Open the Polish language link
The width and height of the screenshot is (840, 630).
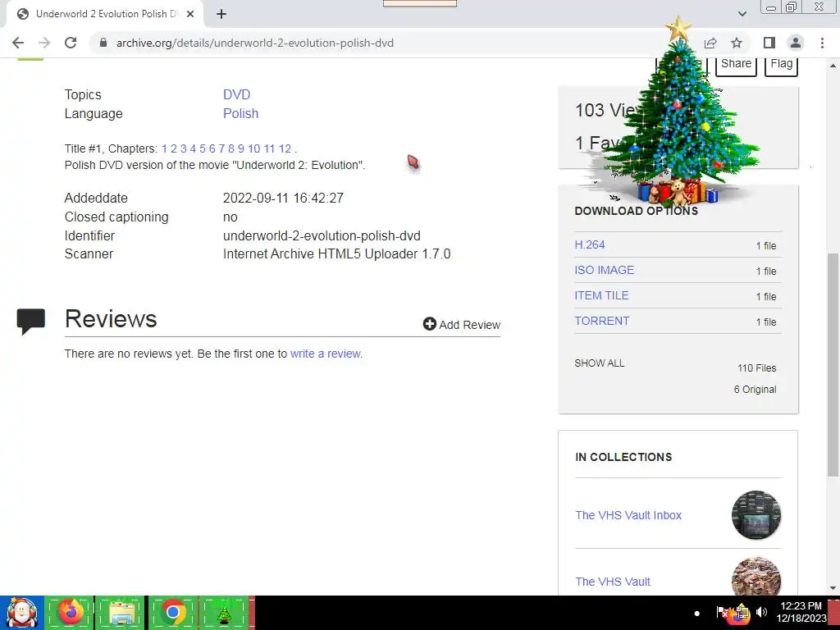click(240, 113)
